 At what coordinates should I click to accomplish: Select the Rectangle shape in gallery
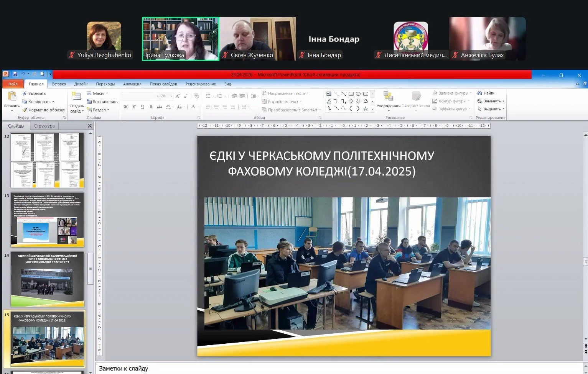coord(351,94)
